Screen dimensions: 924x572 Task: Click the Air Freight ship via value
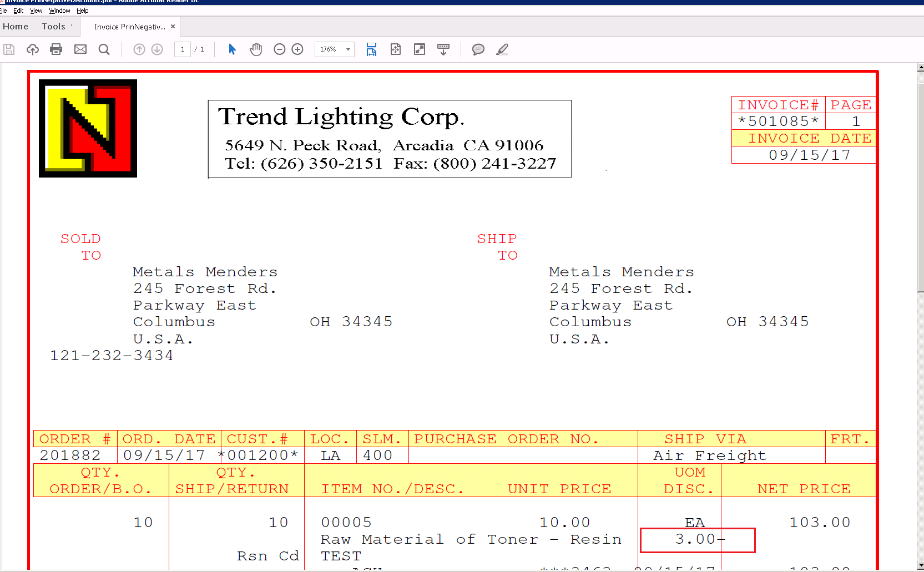coord(710,455)
